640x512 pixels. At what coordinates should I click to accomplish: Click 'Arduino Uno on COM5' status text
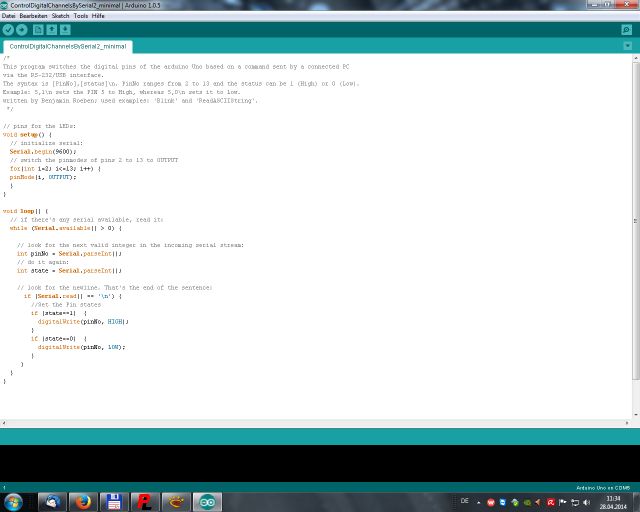[x=603, y=488]
